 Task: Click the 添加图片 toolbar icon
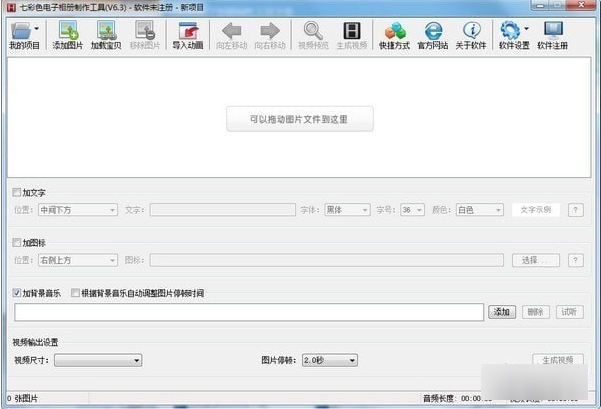pyautogui.click(x=68, y=35)
